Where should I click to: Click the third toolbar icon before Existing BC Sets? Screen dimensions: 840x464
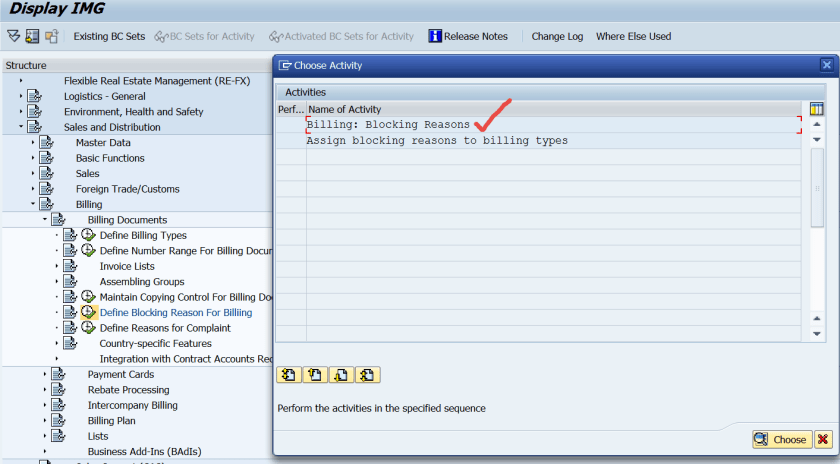[51, 36]
